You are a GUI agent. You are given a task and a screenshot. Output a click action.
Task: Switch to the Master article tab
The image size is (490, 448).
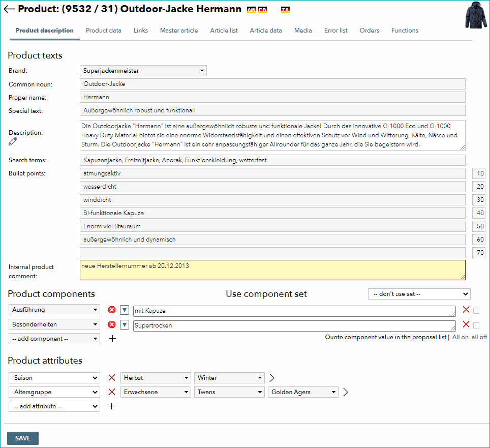[x=179, y=31]
